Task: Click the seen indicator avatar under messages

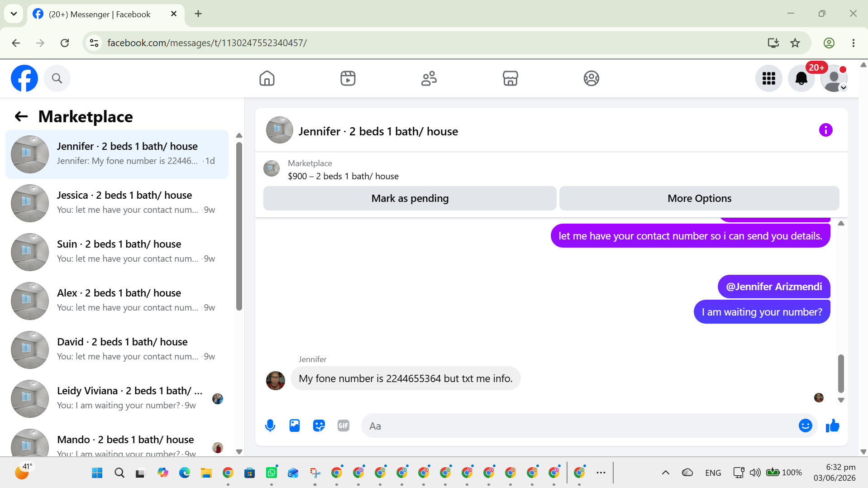Action: [819, 397]
